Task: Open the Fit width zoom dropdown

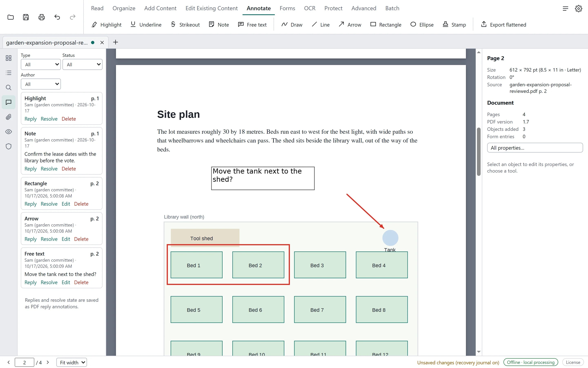Action: [x=72, y=362]
